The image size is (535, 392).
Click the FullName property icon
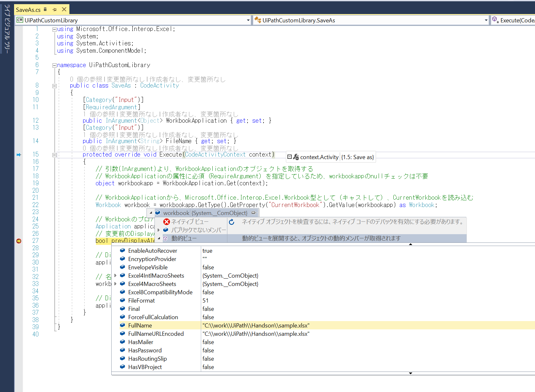[122, 325]
